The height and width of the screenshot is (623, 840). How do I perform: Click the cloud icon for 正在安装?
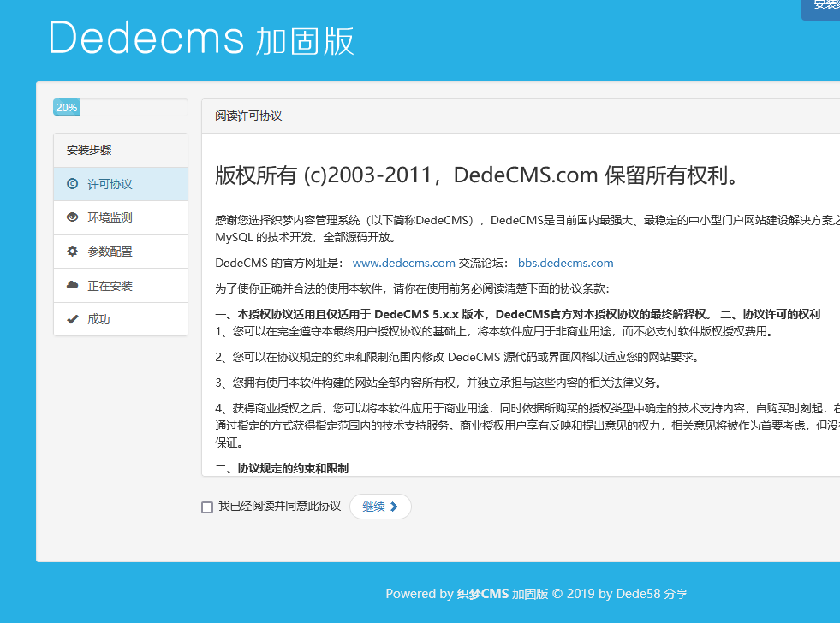click(72, 285)
